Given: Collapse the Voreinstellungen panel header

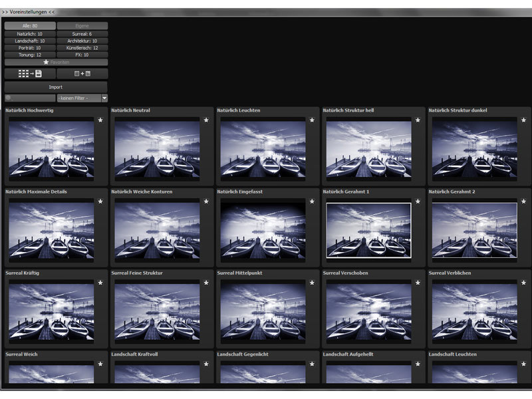Looking at the screenshot, I should point(29,12).
